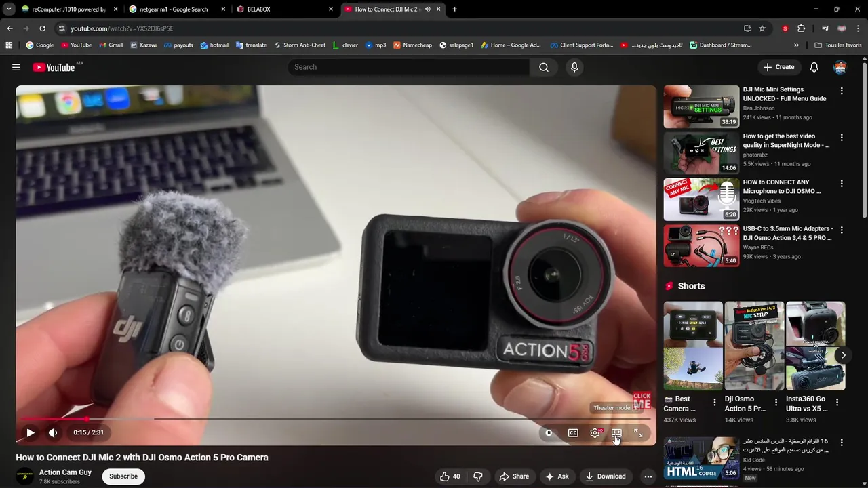Image resolution: width=868 pixels, height=488 pixels.
Task: Share the video
Action: coord(513,476)
